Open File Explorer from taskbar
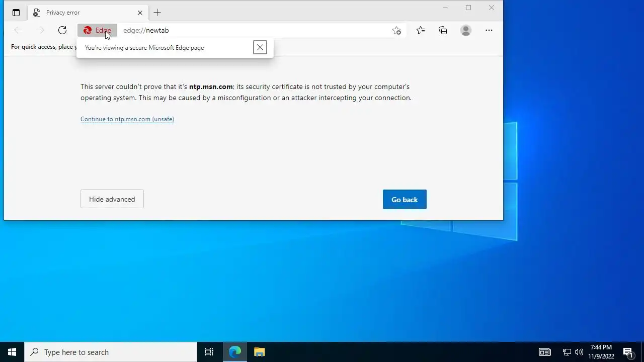 click(x=259, y=352)
